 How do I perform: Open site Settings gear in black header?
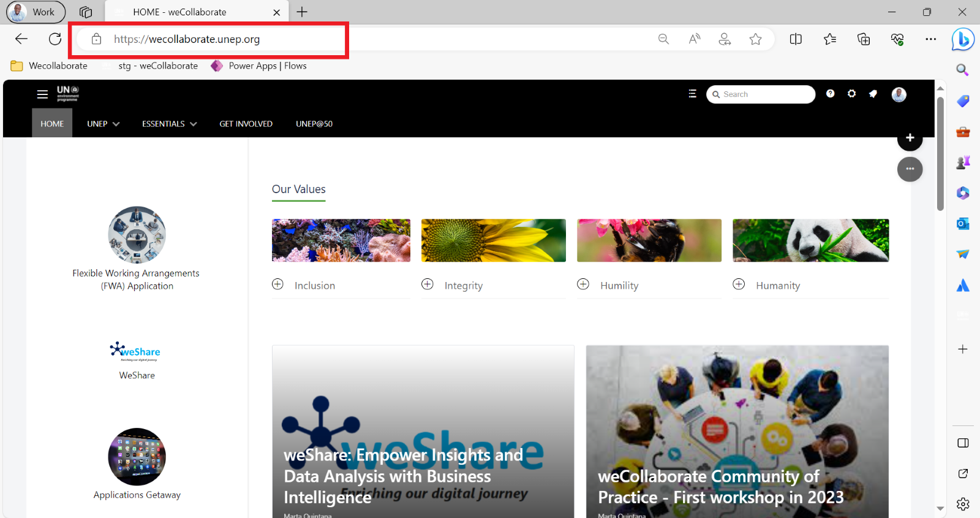(x=851, y=94)
